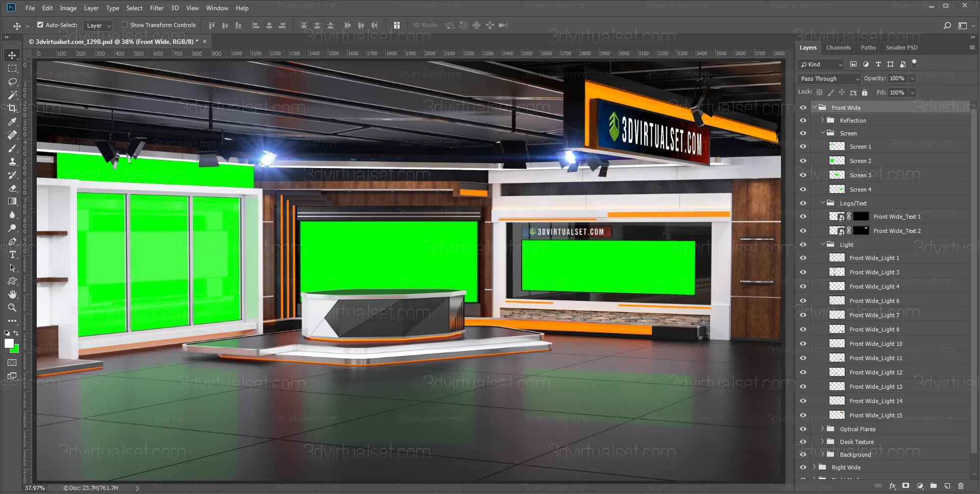Click the Add layer style fx icon
This screenshot has width=980, height=494.
[892, 486]
